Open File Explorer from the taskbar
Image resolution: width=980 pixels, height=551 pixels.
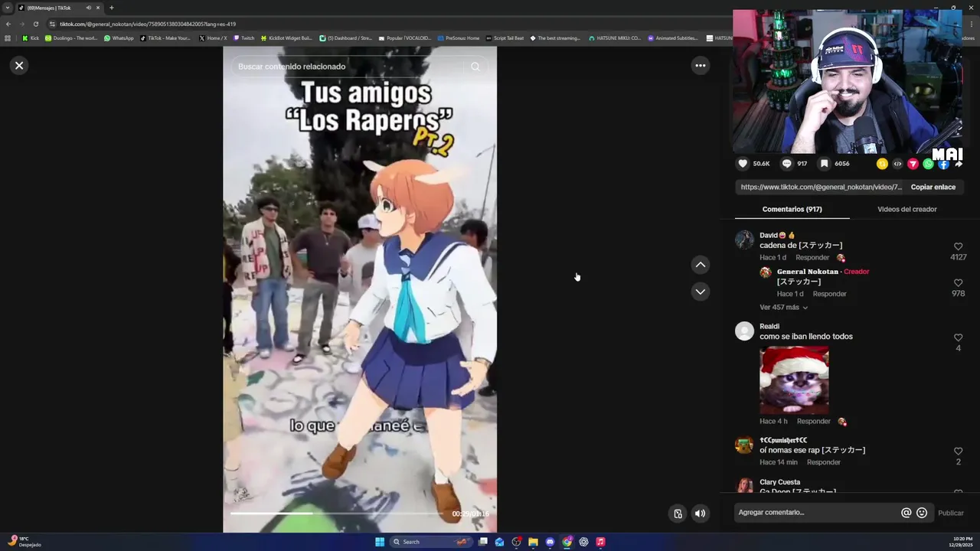(533, 542)
